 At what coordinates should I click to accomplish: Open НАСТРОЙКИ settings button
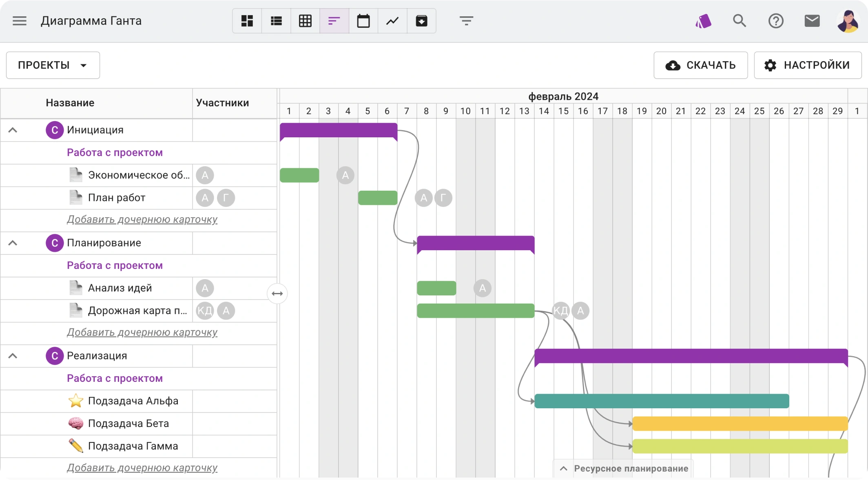pos(807,65)
